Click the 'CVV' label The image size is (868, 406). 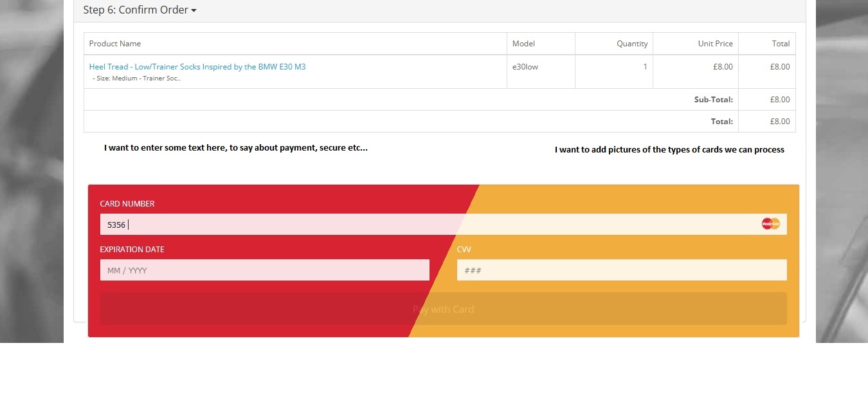point(464,249)
